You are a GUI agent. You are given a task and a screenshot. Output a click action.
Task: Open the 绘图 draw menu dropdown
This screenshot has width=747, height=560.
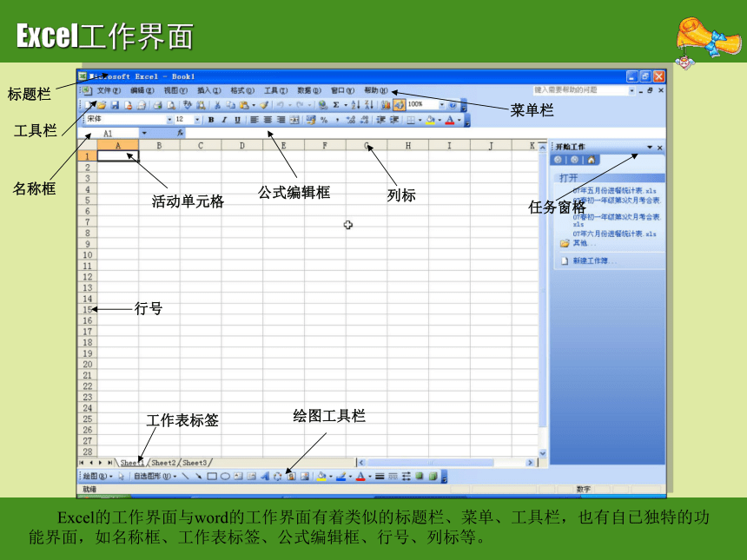tap(97, 476)
